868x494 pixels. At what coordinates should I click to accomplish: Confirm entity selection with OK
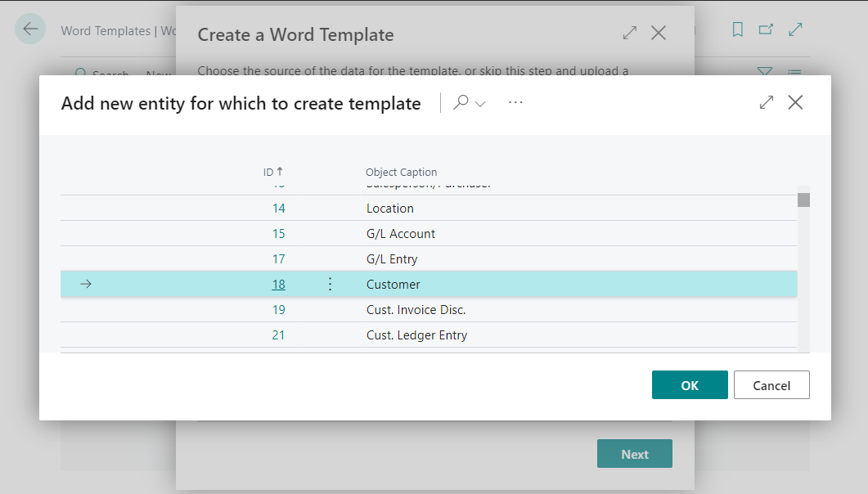click(x=689, y=384)
